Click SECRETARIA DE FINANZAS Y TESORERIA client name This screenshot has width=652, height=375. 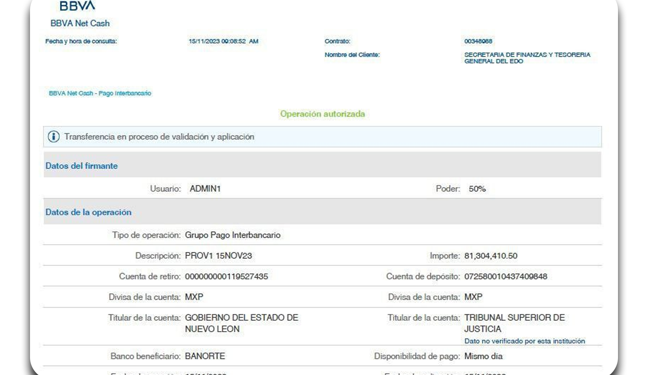coord(527,58)
